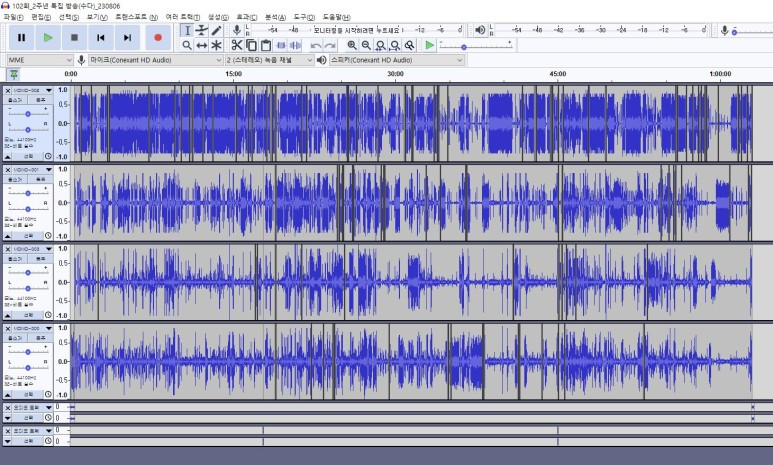
Task: Collapse the first audio track
Action: (8, 156)
